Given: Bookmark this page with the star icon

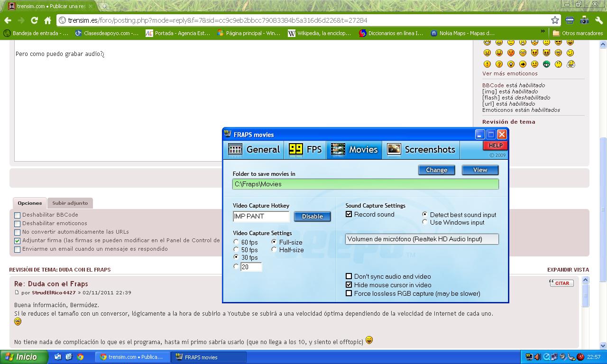Looking at the screenshot, I should click(x=555, y=20).
